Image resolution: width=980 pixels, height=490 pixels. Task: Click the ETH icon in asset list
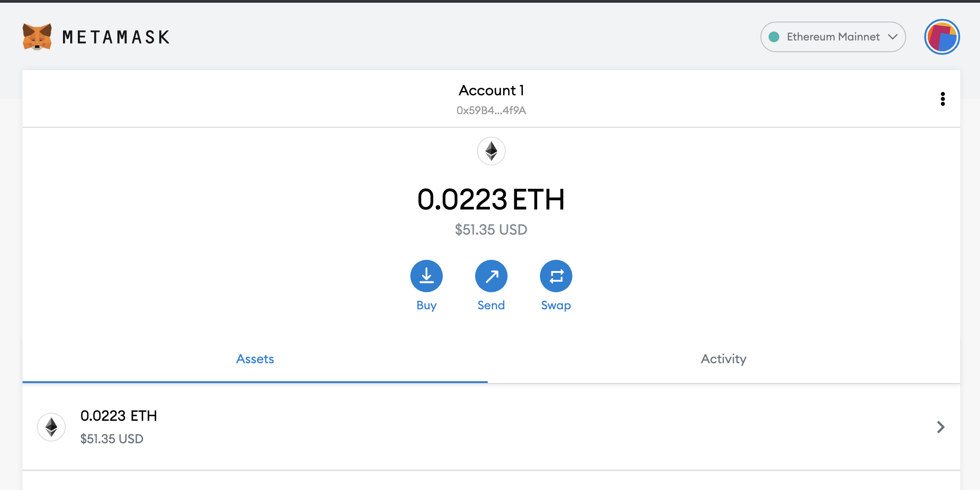pos(51,427)
